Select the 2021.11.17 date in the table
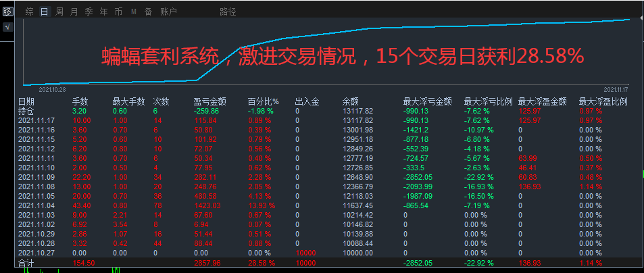Screen dimensions: 644x273 [x=35, y=121]
